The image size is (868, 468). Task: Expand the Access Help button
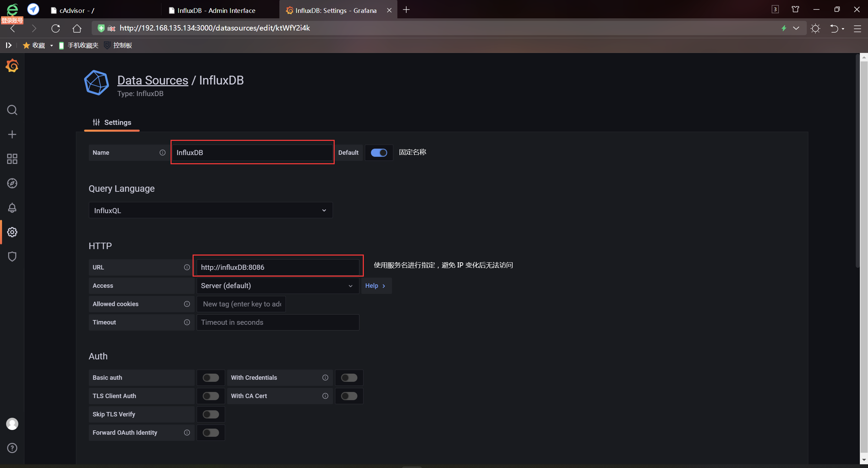click(x=376, y=286)
